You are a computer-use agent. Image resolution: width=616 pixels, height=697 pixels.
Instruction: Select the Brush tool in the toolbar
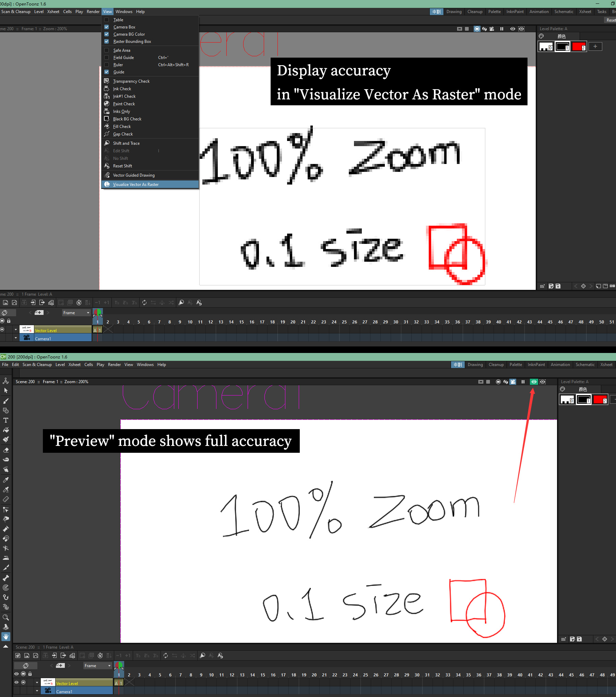point(6,401)
